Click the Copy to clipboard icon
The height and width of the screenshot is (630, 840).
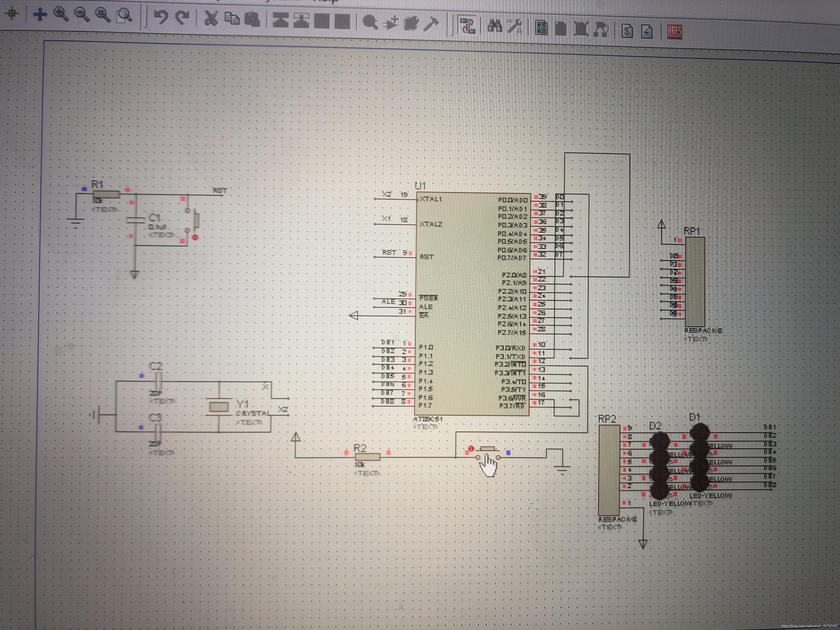(232, 18)
